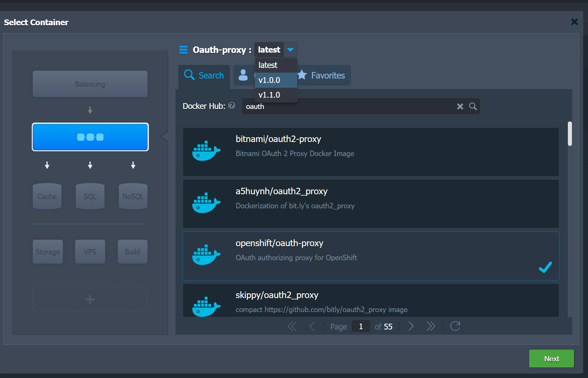Screen dimensions: 588x378
Task: Click the magnifier icon in search field
Action: click(x=473, y=107)
